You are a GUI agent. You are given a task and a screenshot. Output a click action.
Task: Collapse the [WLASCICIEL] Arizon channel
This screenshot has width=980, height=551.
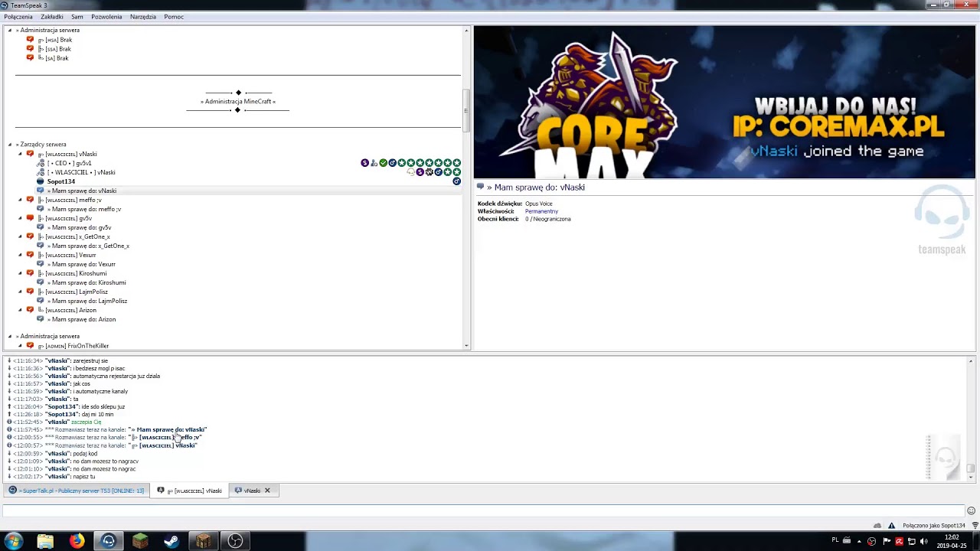(x=21, y=310)
